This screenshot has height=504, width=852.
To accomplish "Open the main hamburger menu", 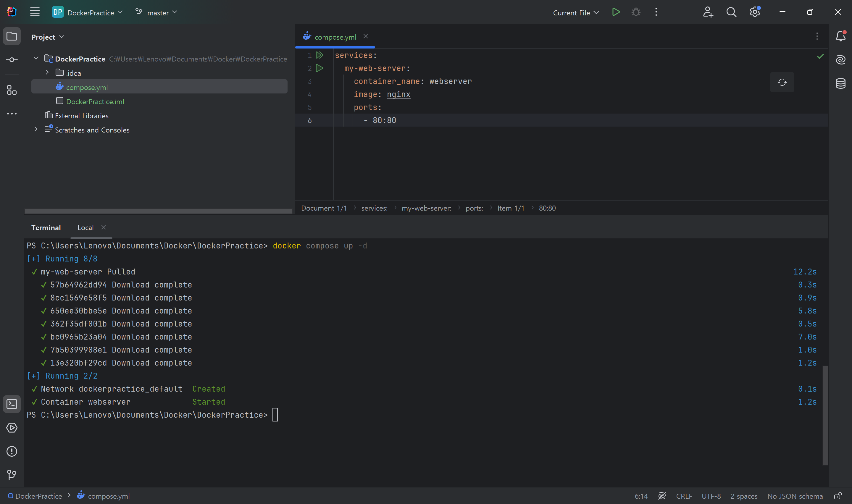I will [x=35, y=12].
